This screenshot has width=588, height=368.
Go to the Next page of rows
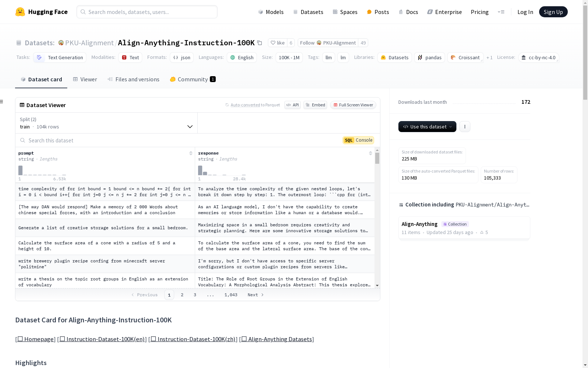pyautogui.click(x=256, y=295)
